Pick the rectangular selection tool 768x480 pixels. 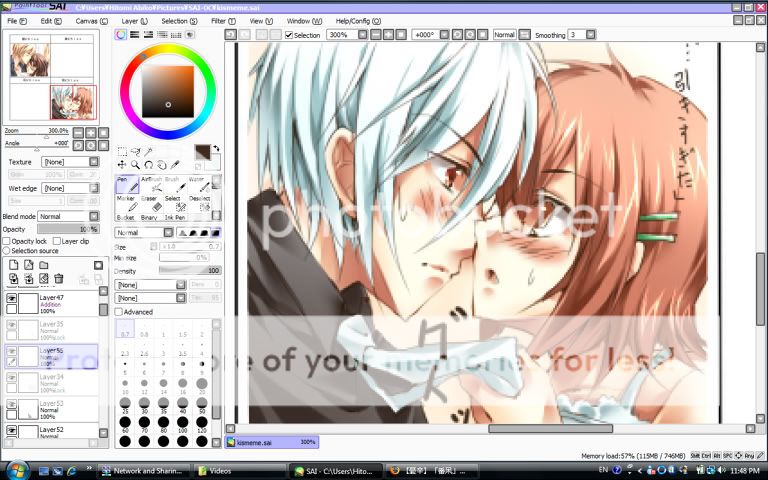tap(122, 151)
